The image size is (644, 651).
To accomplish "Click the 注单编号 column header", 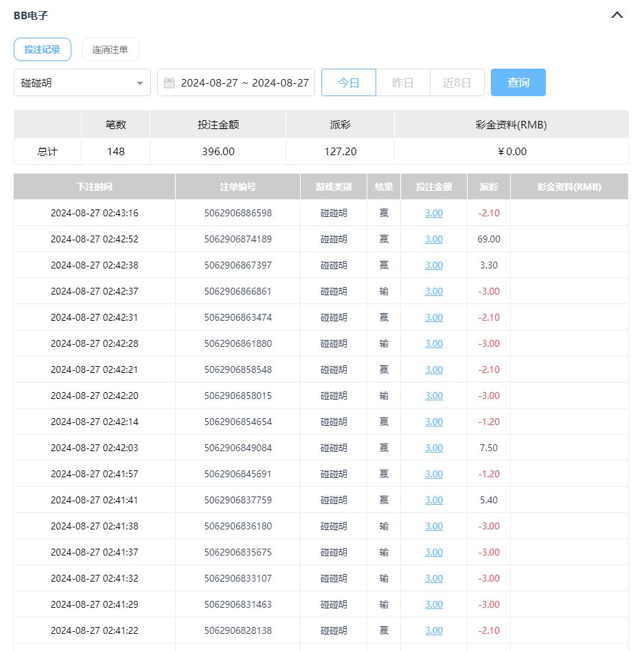I will coord(238,186).
